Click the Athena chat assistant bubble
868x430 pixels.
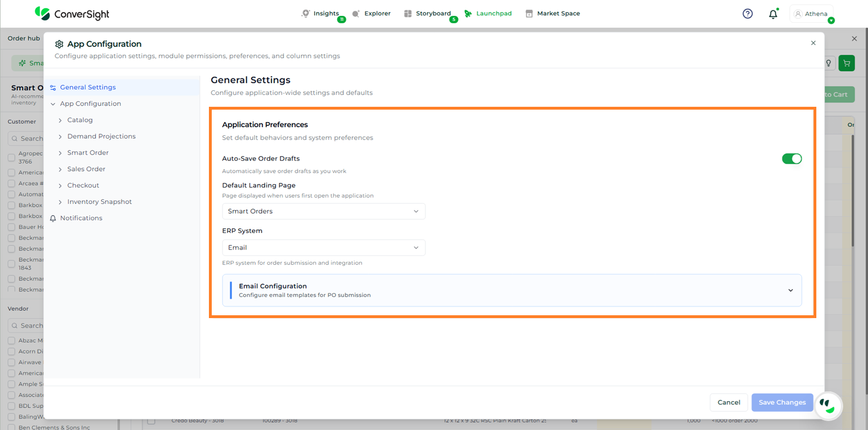(x=828, y=405)
